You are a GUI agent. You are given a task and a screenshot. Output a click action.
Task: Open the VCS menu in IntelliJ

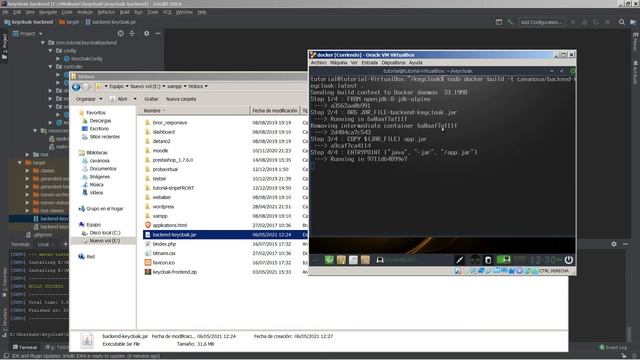[167, 12]
